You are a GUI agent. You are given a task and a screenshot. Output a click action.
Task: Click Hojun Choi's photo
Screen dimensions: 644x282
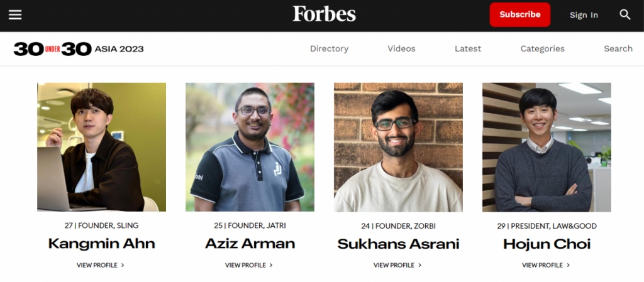coord(547,147)
